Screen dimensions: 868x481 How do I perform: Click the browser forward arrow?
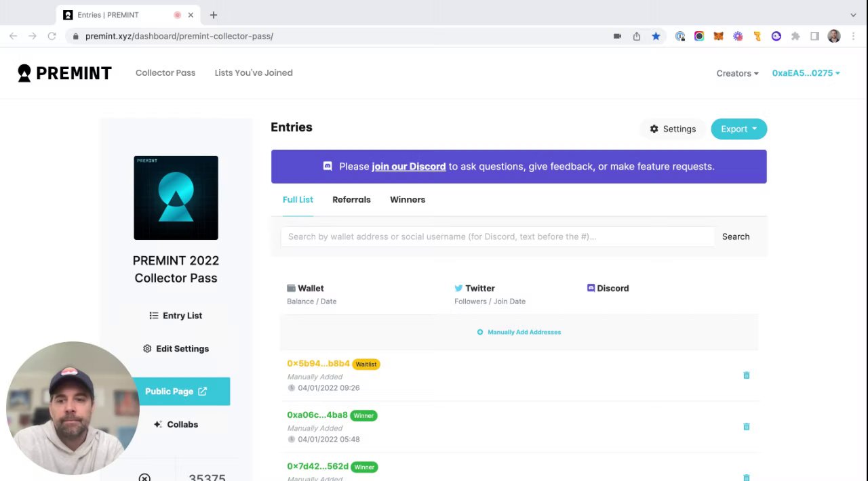[32, 36]
